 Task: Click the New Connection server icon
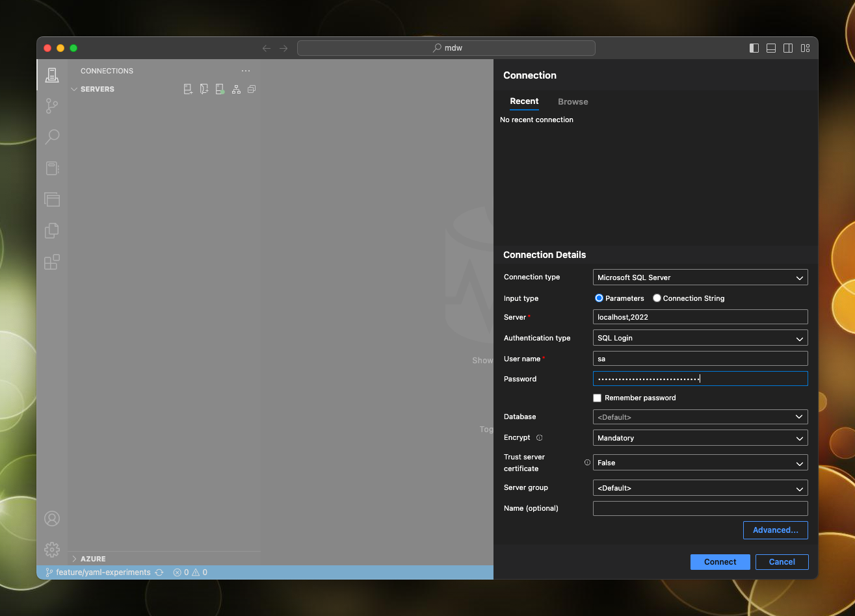[188, 89]
